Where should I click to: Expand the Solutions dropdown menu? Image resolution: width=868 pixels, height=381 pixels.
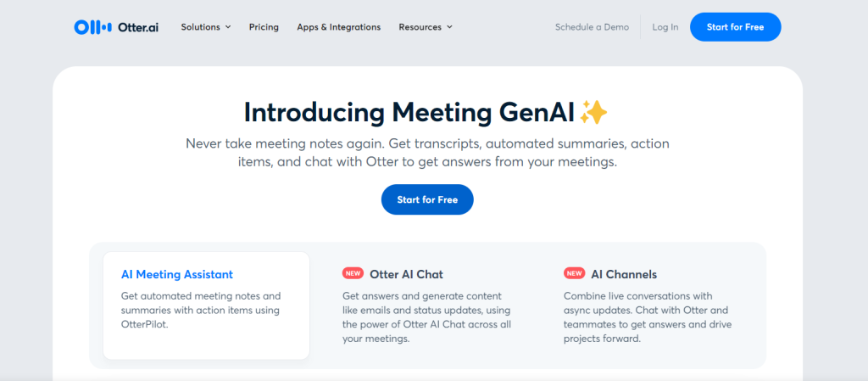(205, 27)
